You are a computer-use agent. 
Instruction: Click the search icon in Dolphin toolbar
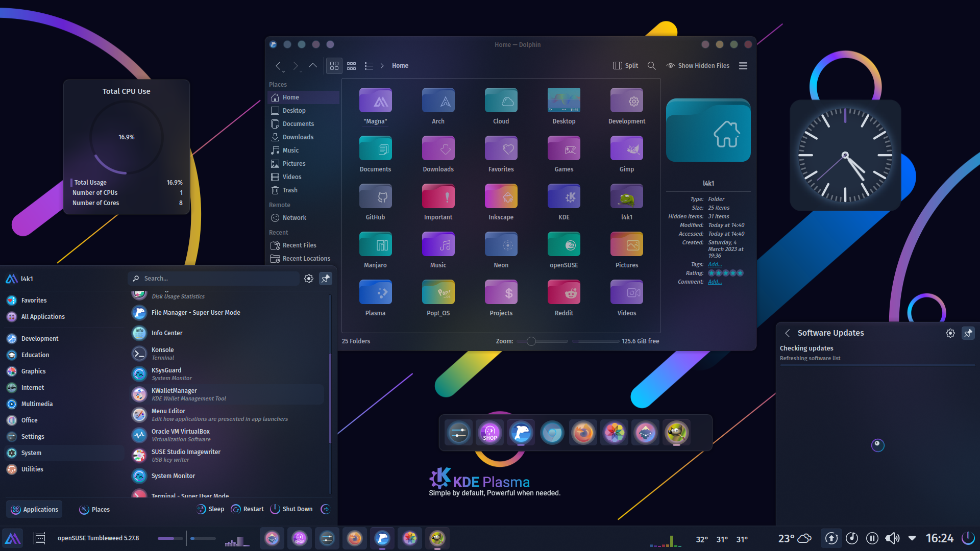(651, 66)
